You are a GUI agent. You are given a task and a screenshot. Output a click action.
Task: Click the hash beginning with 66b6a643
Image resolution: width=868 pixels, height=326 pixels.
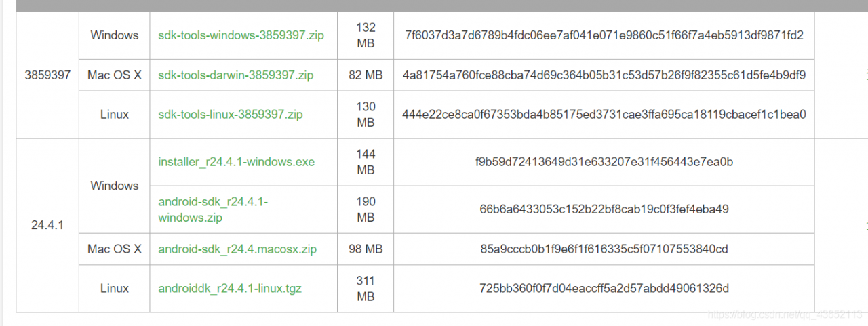pos(604,209)
